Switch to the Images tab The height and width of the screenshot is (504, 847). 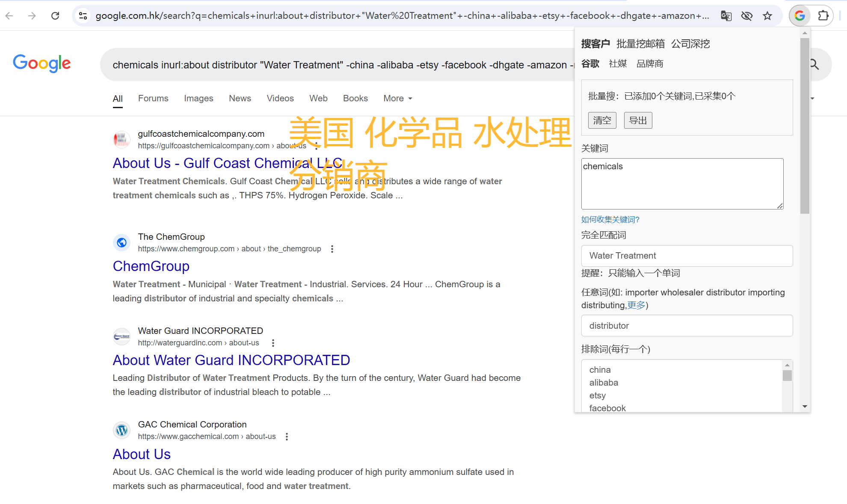tap(198, 98)
